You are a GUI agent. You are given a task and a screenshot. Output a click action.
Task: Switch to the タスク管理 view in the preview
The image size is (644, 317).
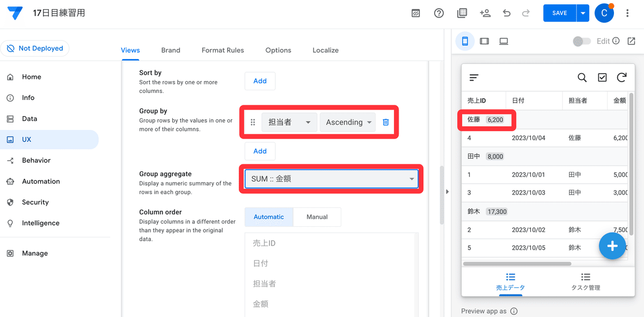click(x=584, y=282)
